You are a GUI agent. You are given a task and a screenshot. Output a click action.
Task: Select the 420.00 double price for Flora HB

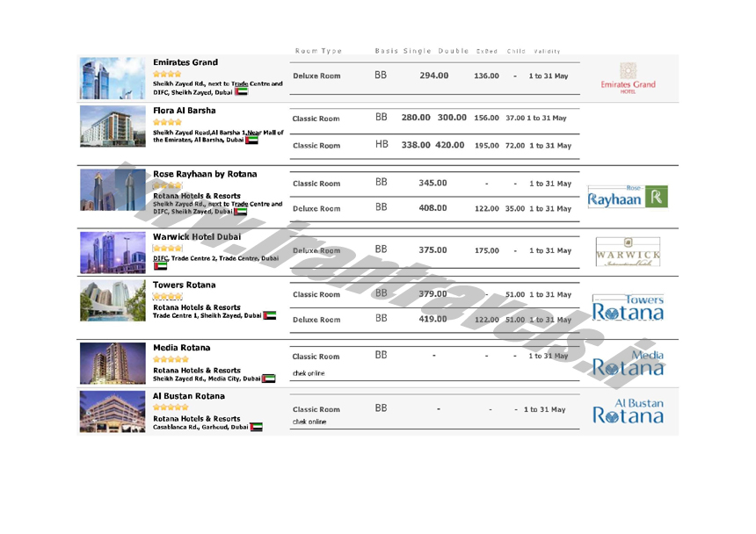pyautogui.click(x=450, y=145)
